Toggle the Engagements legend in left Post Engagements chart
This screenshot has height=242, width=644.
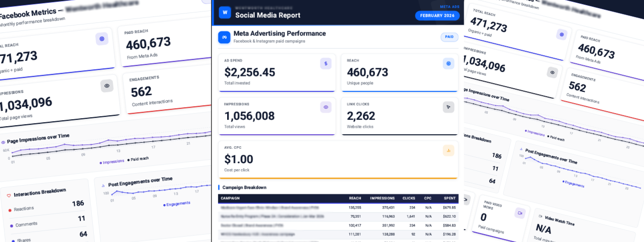(177, 204)
